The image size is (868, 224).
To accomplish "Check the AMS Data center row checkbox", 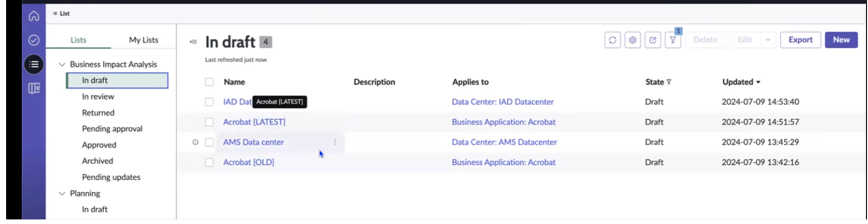I will point(209,142).
